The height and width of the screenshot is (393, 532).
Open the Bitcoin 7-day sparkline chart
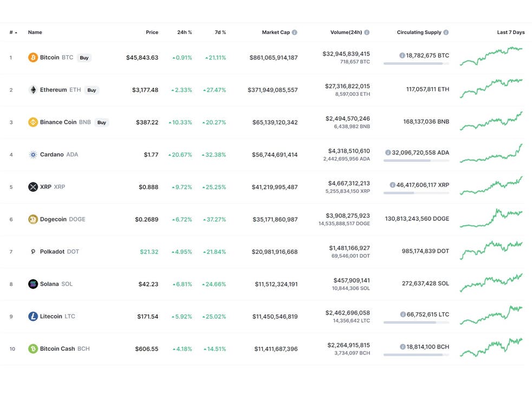coord(491,56)
